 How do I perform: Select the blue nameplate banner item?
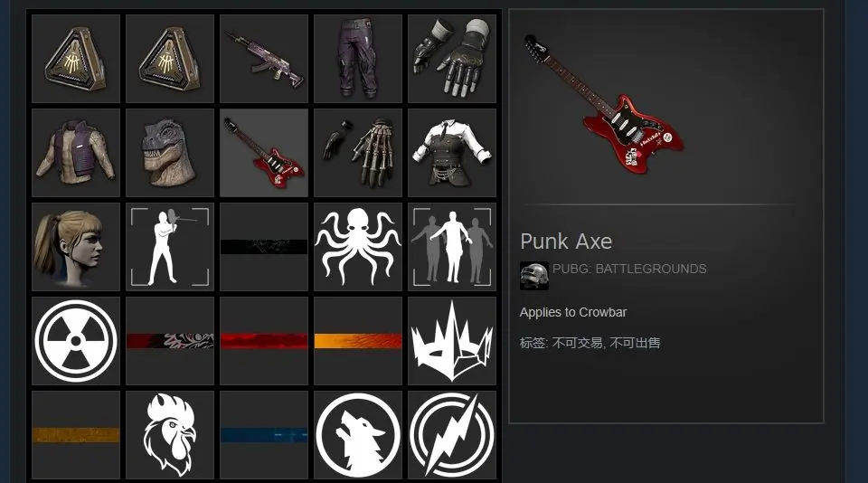[263, 435]
